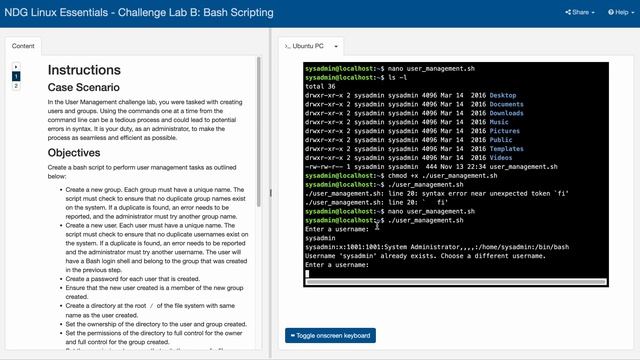This screenshot has height=360, width=640.
Task: Open the Ubuntu PC tab
Action: [x=308, y=46]
